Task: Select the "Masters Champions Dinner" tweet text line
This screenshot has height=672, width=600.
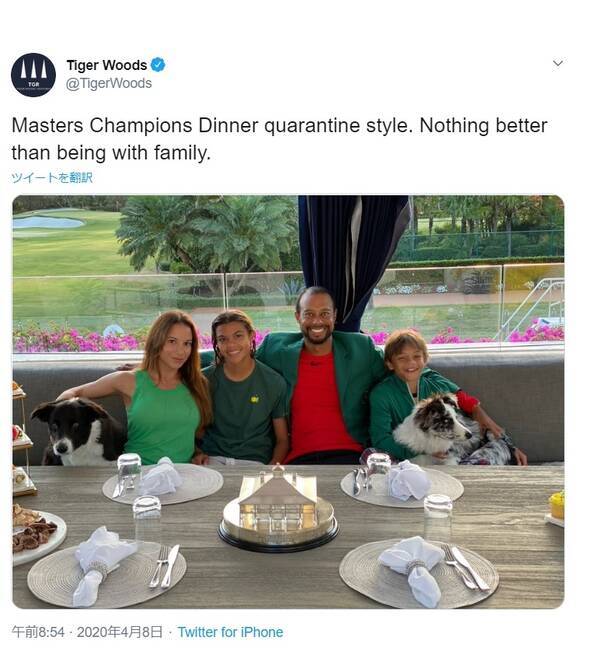Action: [279, 126]
